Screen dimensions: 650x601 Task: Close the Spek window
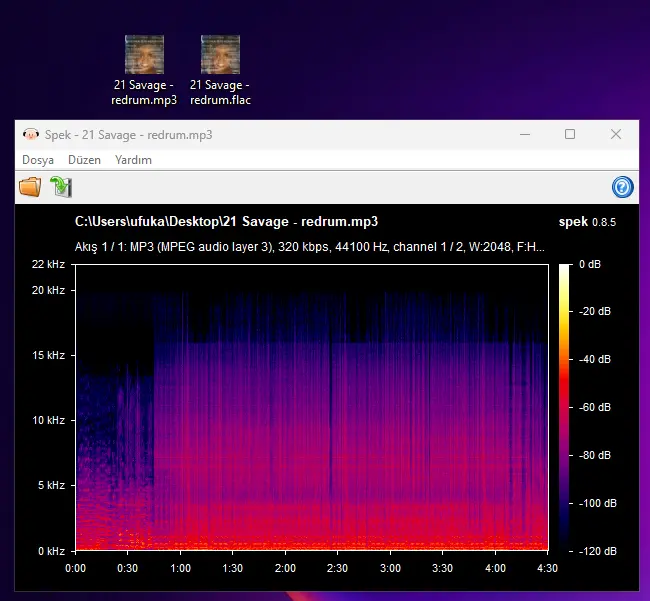pos(616,134)
